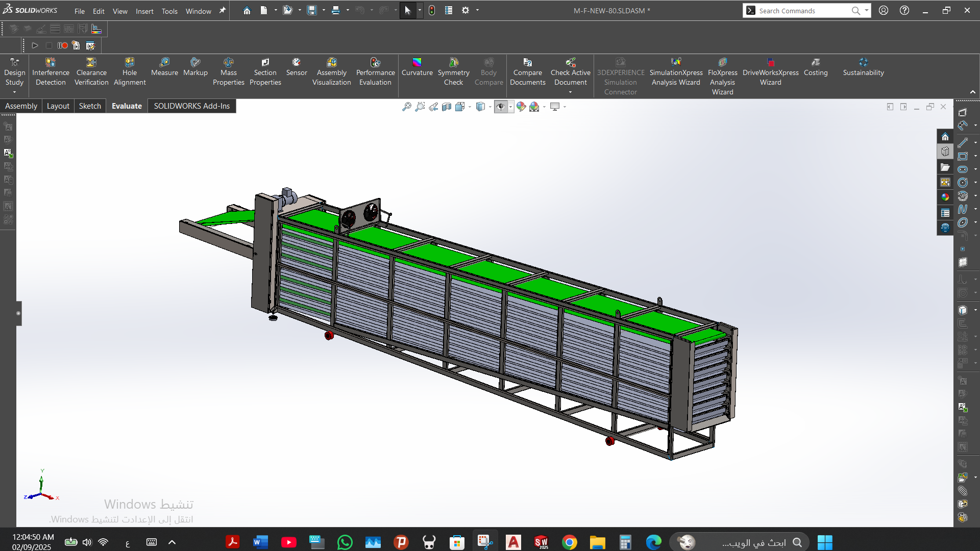This screenshot has width=980, height=551.
Task: Expand the Design Study dropdown arrow
Action: pos(14,92)
